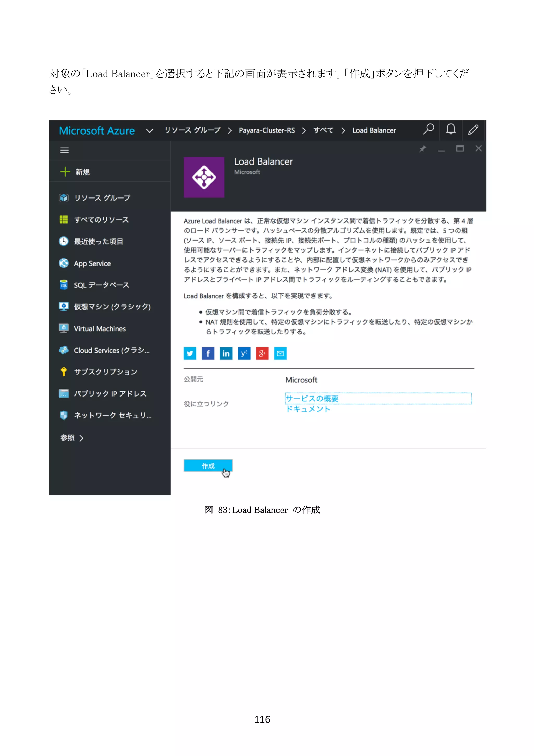Screen dimensions: 534x756
Task: Open Cloud Services cloud icon
Action: click(x=64, y=350)
